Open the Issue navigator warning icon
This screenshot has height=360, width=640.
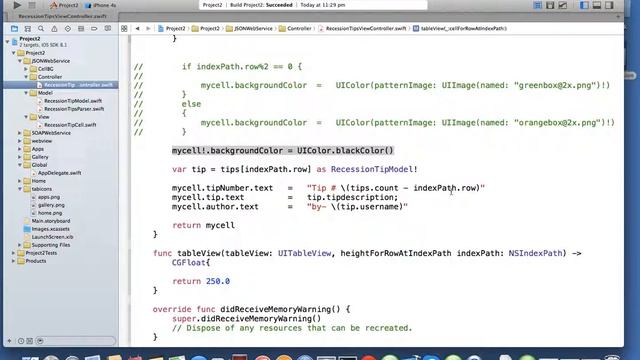(x=54, y=29)
